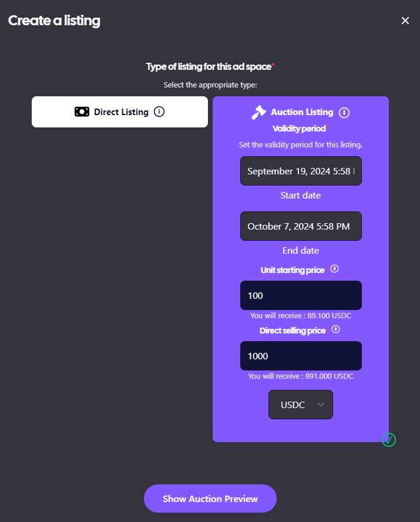Click the cash icon on Direct Listing
Image resolution: width=420 pixels, height=522 pixels.
(x=82, y=112)
